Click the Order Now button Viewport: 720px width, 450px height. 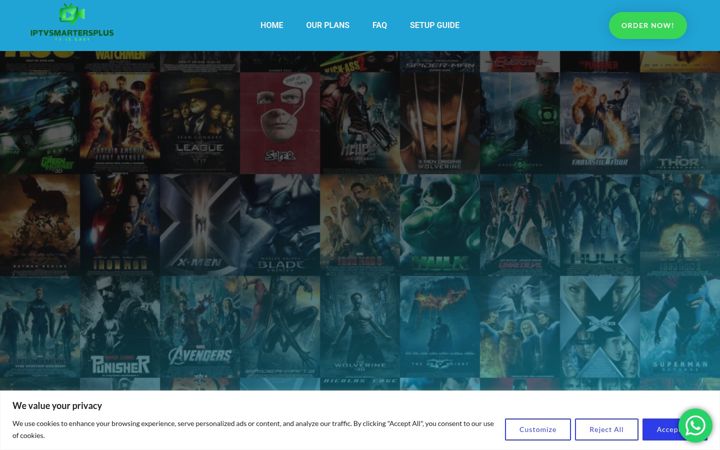(647, 25)
